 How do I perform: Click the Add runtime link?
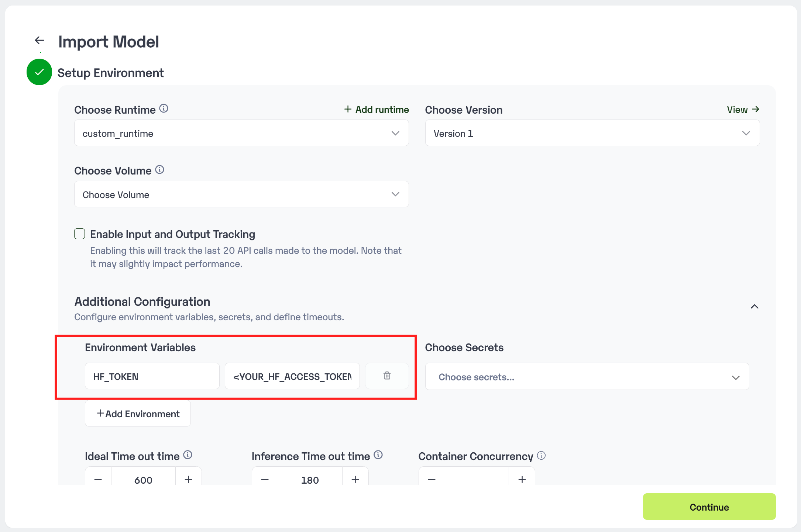(377, 110)
